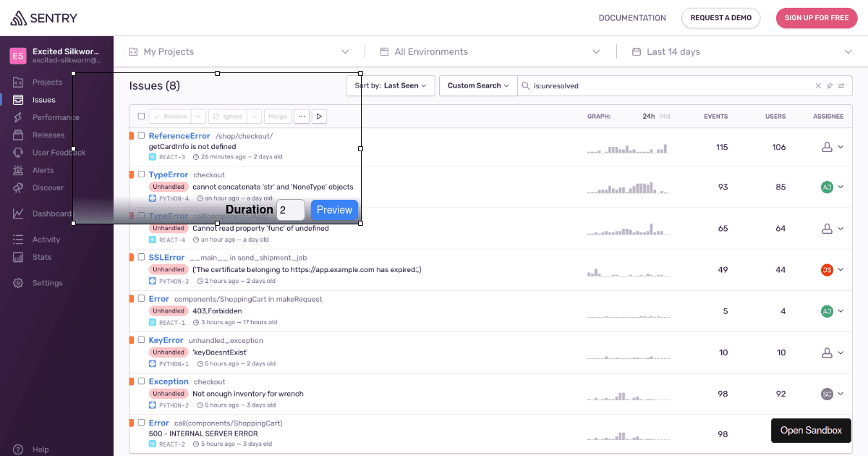Check the SSLError issue checkbox
Image resolution: width=868 pixels, height=456 pixels.
pos(141,257)
